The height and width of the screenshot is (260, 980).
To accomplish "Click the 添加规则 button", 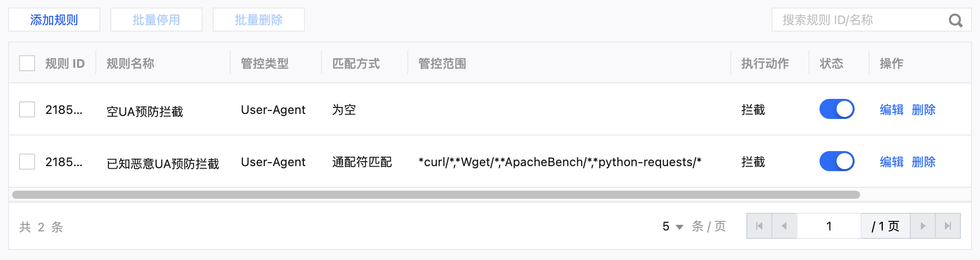I will 54,20.
